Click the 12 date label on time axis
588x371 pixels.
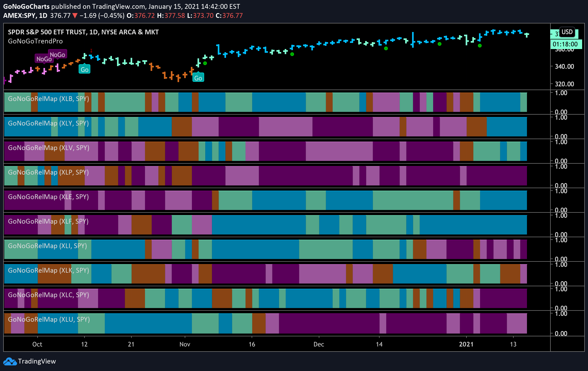point(84,344)
